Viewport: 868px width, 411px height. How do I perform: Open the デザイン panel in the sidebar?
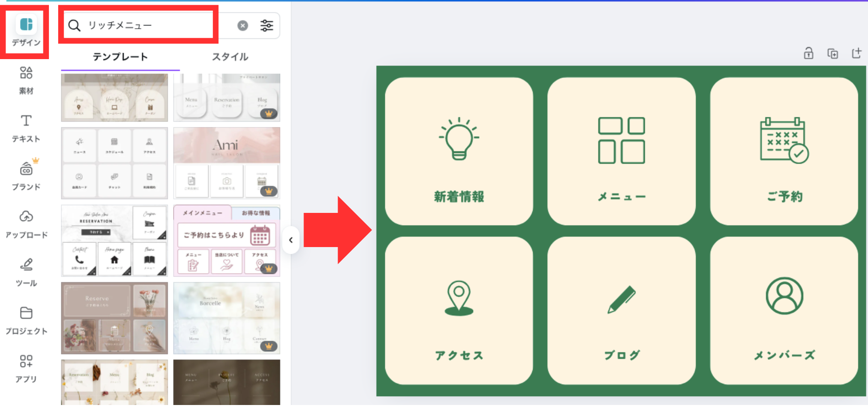(26, 31)
